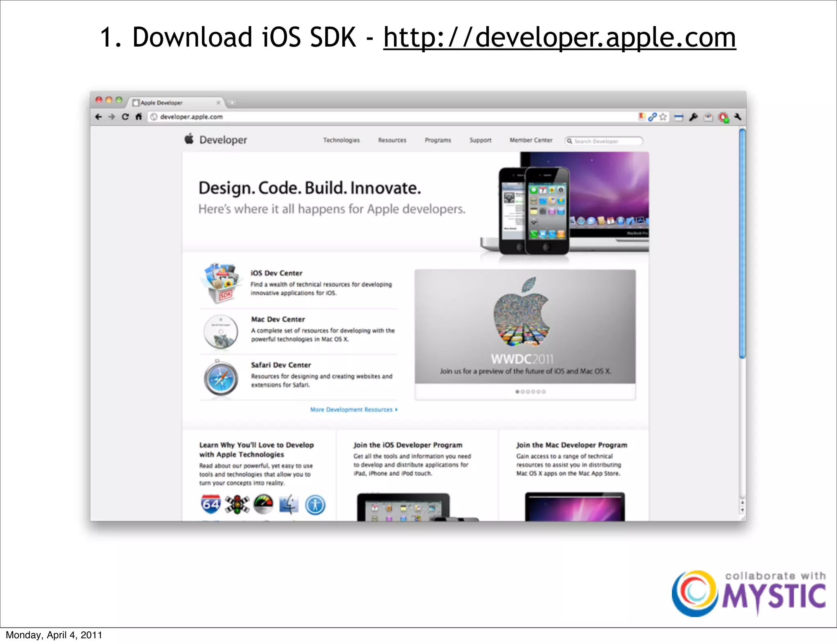Click the scrollbar up arrow
This screenshot has width=837, height=644.
742,503
